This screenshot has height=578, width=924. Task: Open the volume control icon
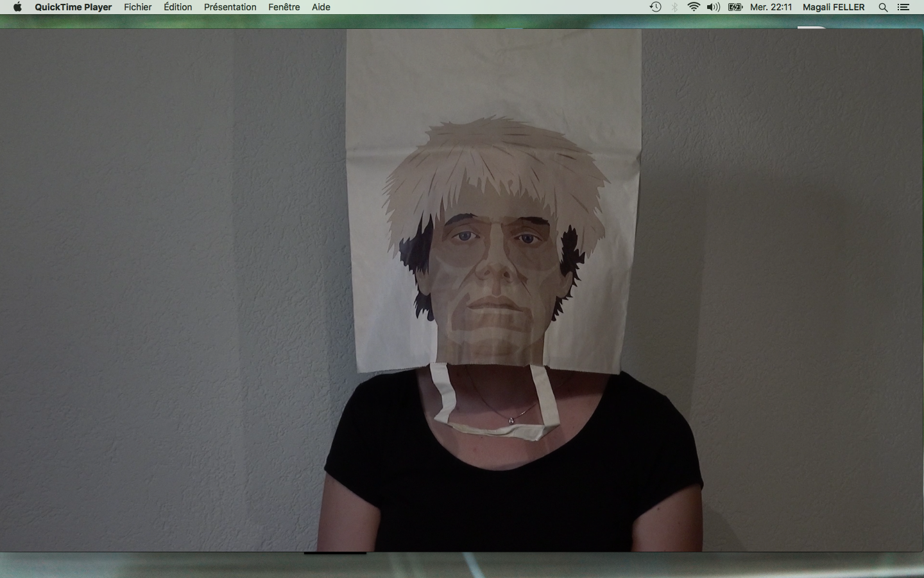click(714, 7)
